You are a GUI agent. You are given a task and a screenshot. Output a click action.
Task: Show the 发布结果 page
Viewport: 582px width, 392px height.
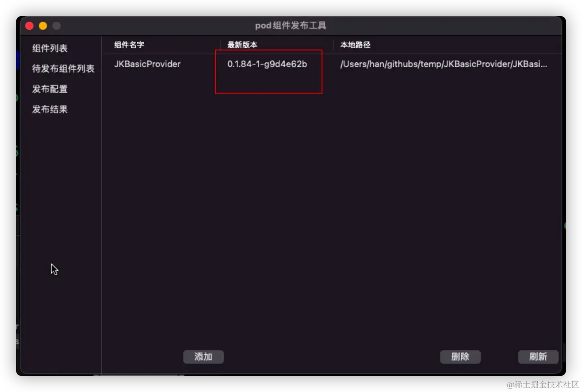[x=50, y=109]
